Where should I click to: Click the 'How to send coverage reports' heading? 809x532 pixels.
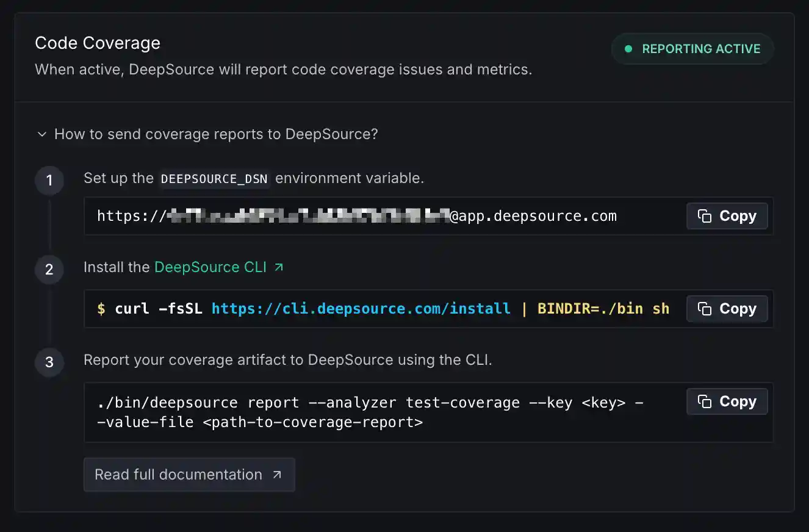point(216,134)
